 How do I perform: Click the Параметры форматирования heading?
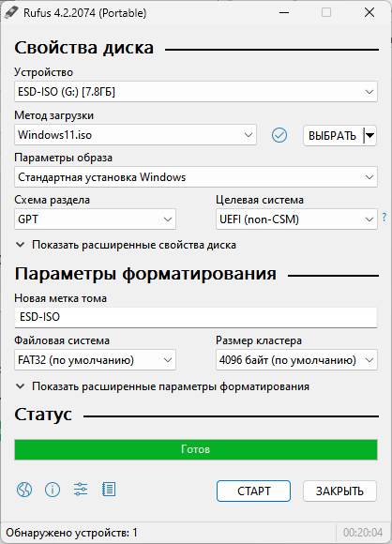[x=145, y=274]
